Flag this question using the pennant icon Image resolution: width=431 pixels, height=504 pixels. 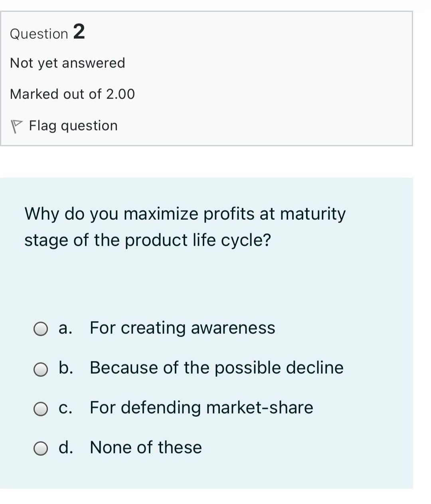pyautogui.click(x=17, y=126)
